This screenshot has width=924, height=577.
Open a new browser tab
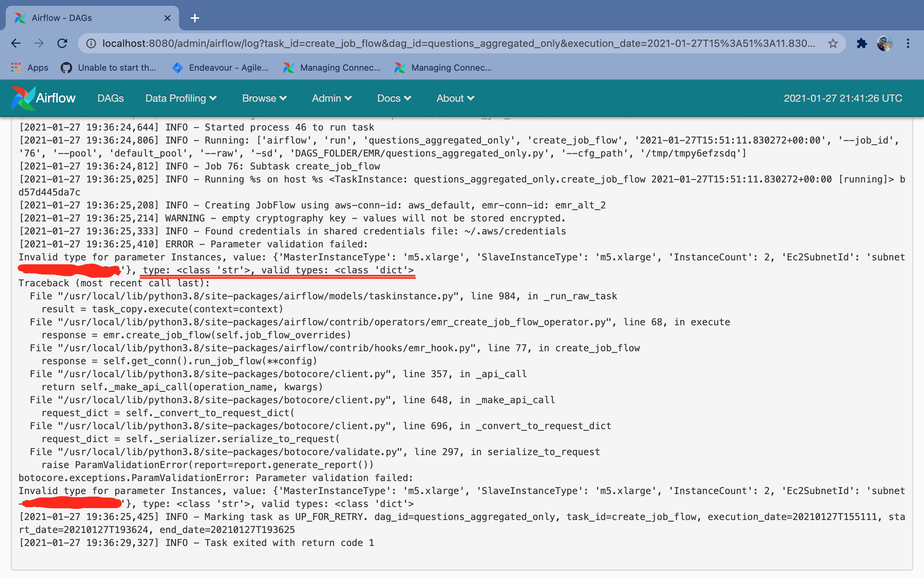pyautogui.click(x=195, y=18)
